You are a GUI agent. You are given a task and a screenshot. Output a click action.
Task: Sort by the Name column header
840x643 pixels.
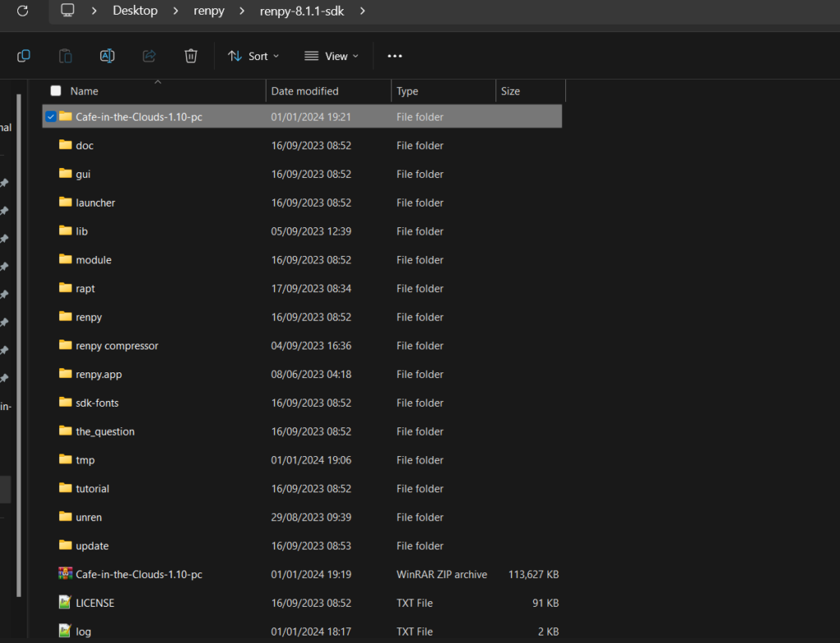84,91
